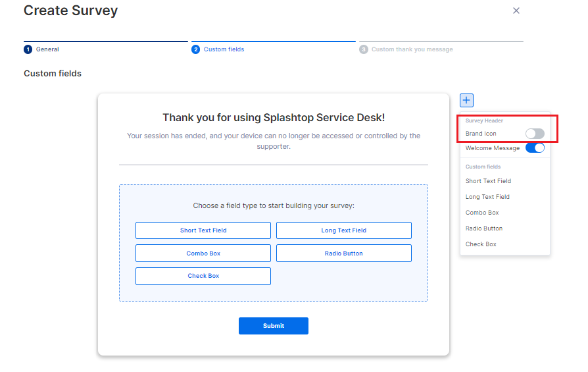Pick the Check Box button in survey

[203, 276]
